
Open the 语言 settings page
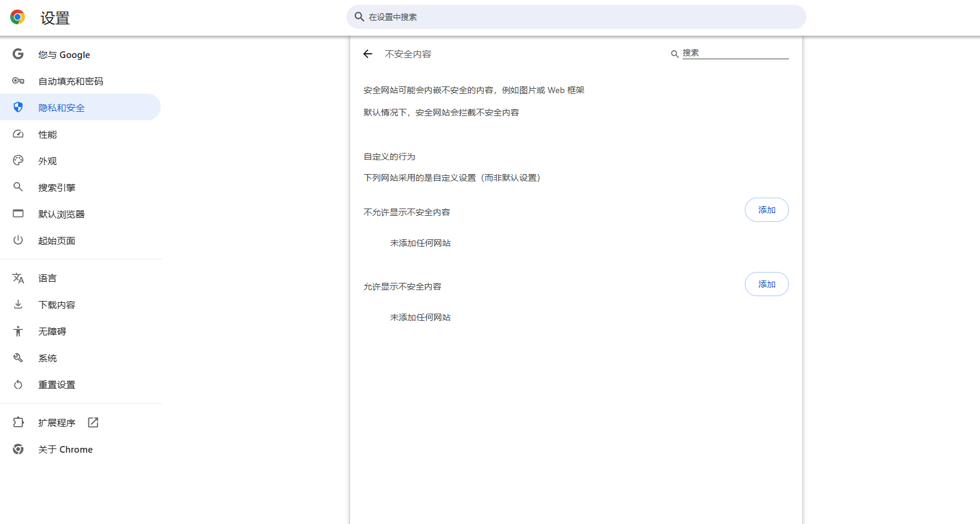point(80,278)
